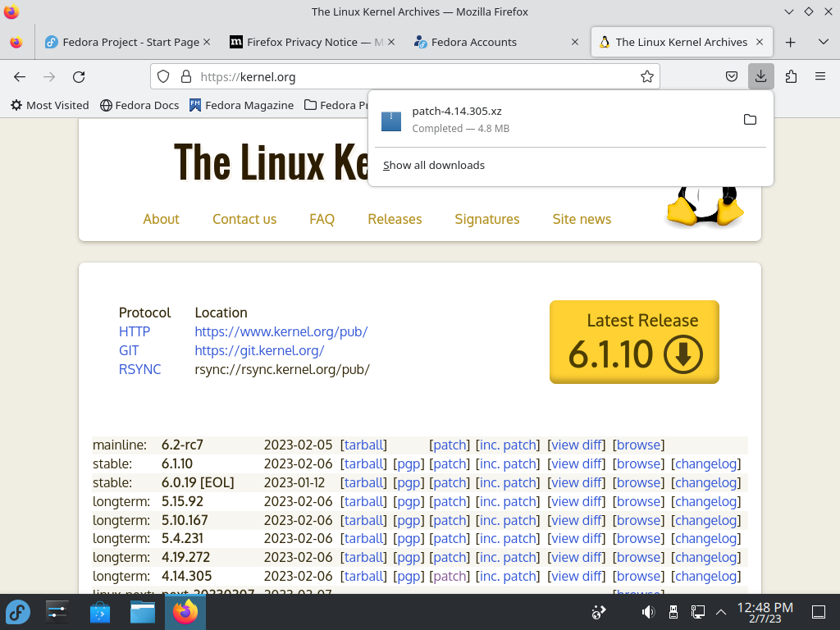Toggle the Downloads panel button
The height and width of the screenshot is (630, 840).
pyautogui.click(x=760, y=76)
